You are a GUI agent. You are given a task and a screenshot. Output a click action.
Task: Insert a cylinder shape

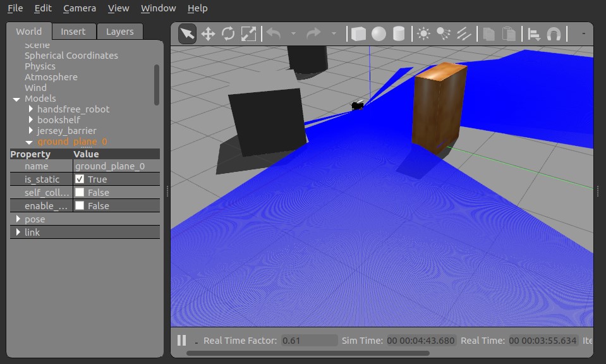(x=399, y=33)
